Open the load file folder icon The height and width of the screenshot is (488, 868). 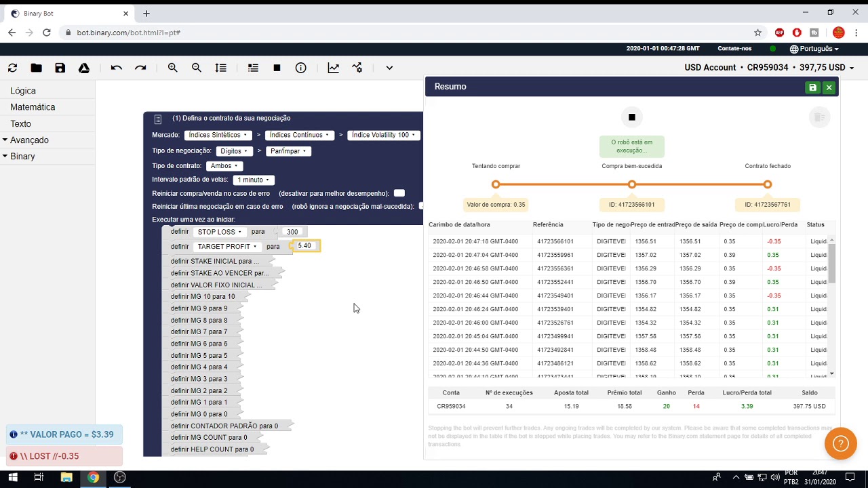37,68
